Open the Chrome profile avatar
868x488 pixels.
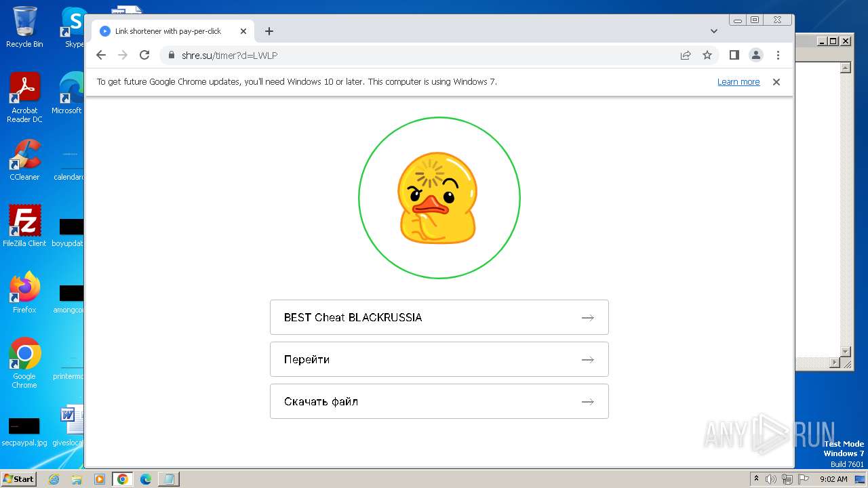(x=756, y=55)
